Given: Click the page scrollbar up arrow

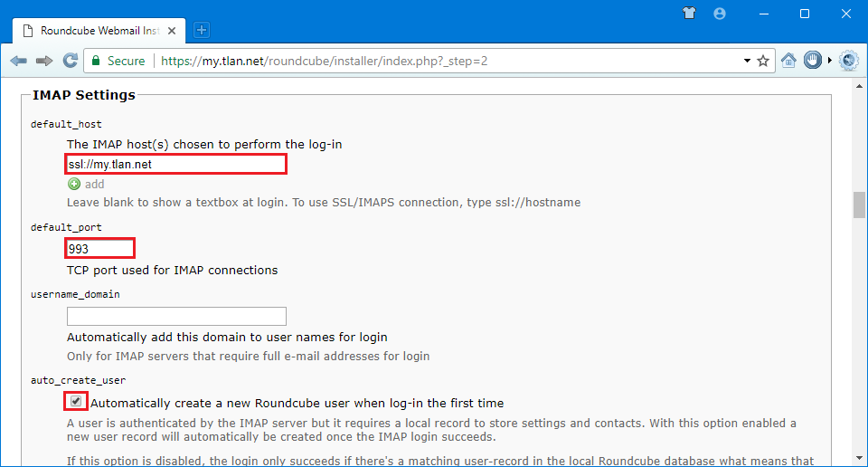Looking at the screenshot, I should (859, 86).
